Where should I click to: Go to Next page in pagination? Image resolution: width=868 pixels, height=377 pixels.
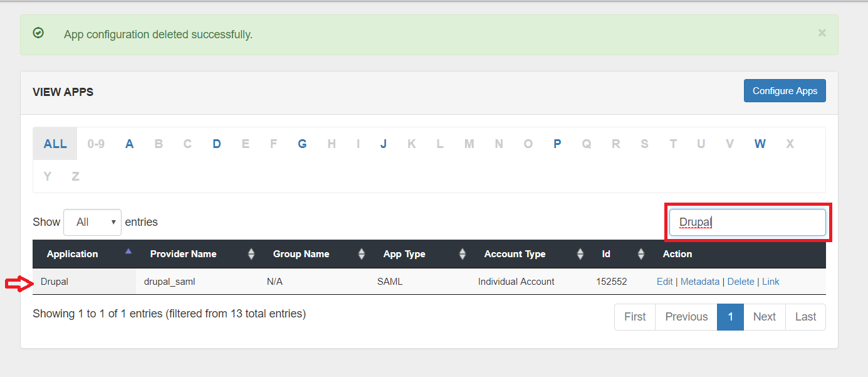[764, 317]
